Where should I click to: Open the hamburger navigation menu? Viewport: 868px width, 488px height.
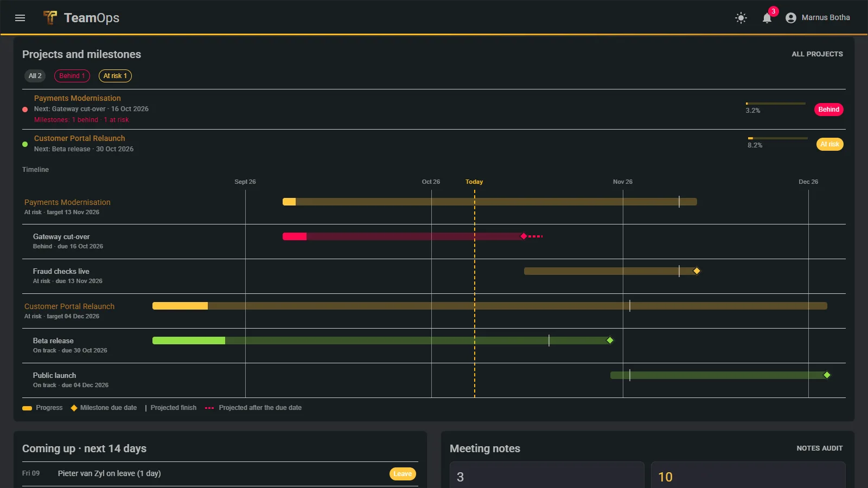20,18
